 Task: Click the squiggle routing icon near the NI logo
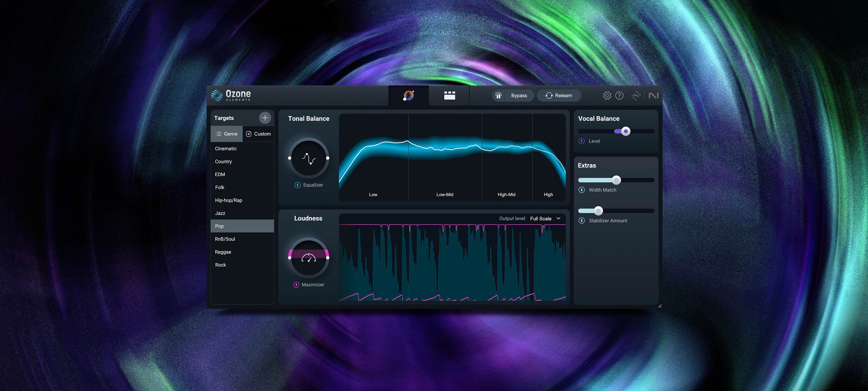point(636,96)
